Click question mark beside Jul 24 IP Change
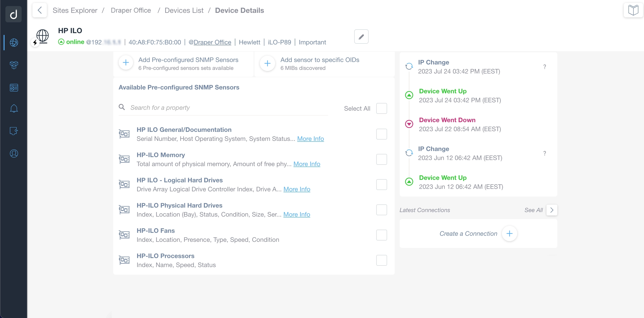This screenshot has width=644, height=318. click(x=544, y=67)
